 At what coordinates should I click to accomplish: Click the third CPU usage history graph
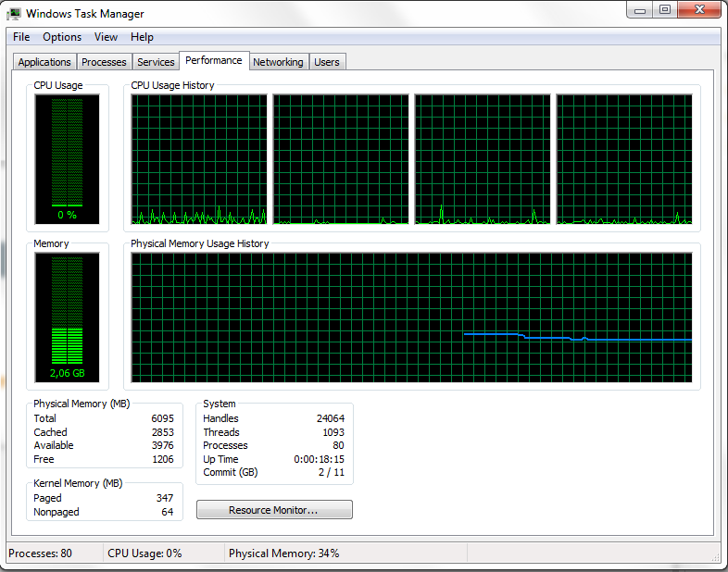tap(483, 159)
